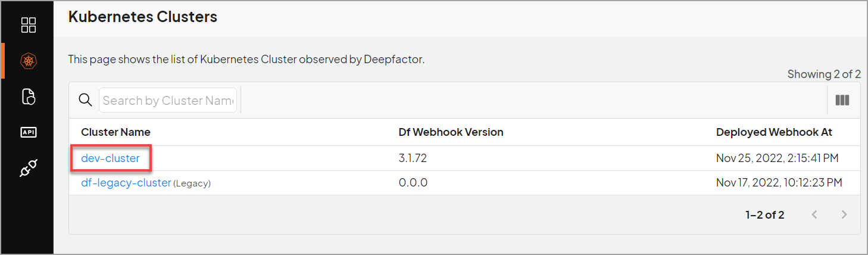Click the magnifying glass search icon
868x255 pixels.
click(86, 100)
